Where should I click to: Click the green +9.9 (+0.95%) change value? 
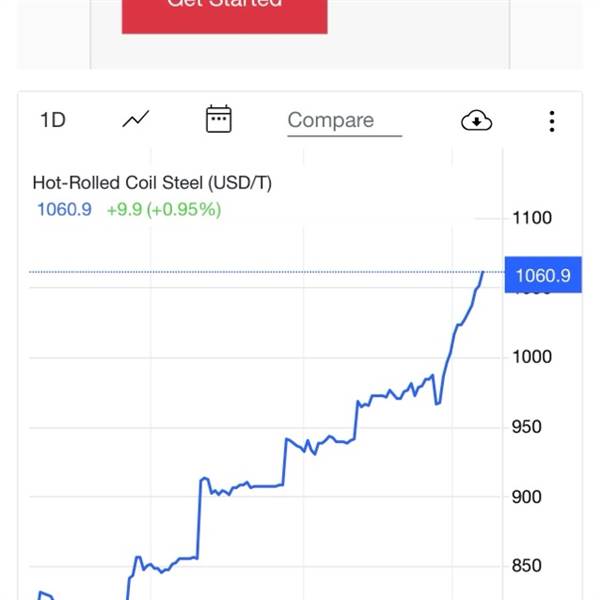click(164, 209)
